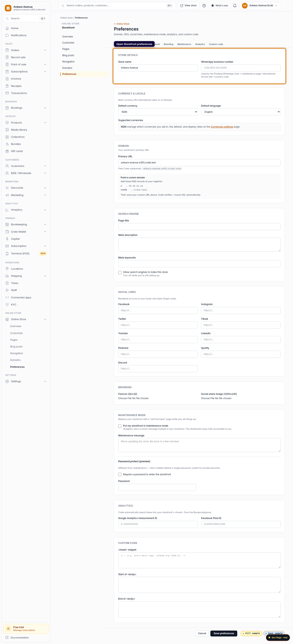
Task: Click the Collections grid icon
Action: point(7,137)
